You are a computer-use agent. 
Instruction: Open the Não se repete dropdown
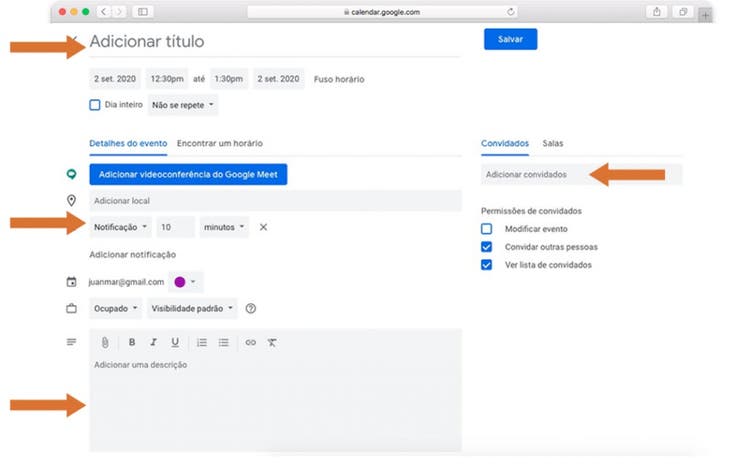(183, 104)
